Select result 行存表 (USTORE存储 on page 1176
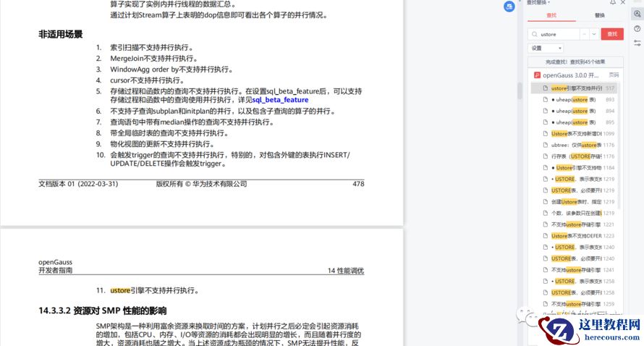The height and width of the screenshot is (346, 644). coord(574,156)
